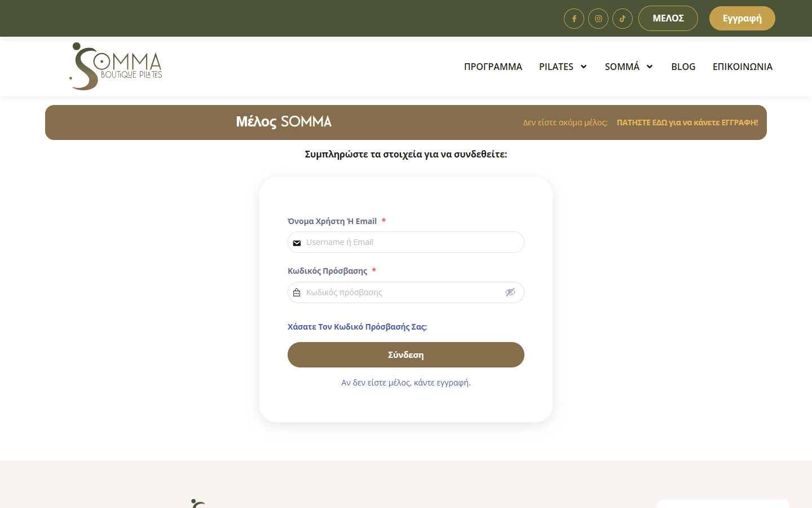
Task: Click the SOMMA Boutique Pilates logo
Action: (116, 66)
